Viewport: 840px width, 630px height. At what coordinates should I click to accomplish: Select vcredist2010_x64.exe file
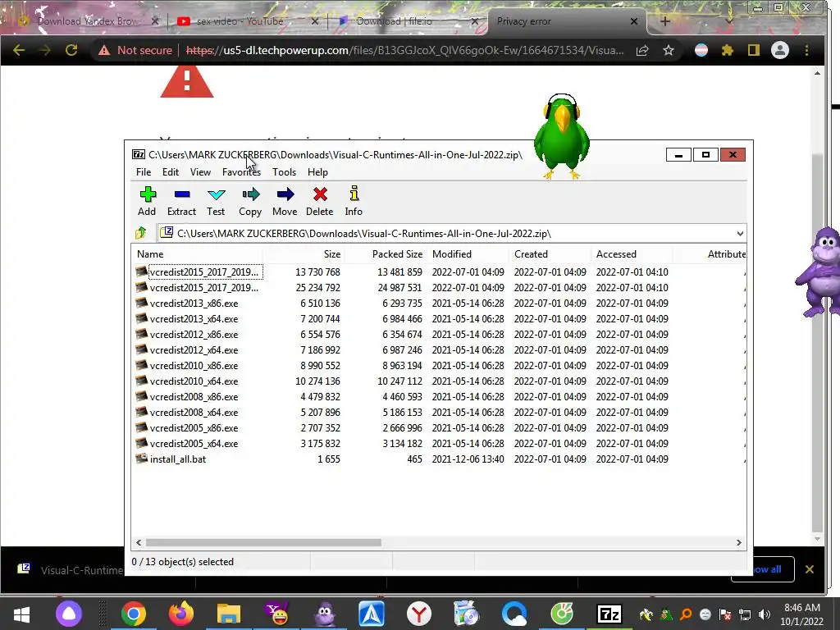click(x=194, y=381)
